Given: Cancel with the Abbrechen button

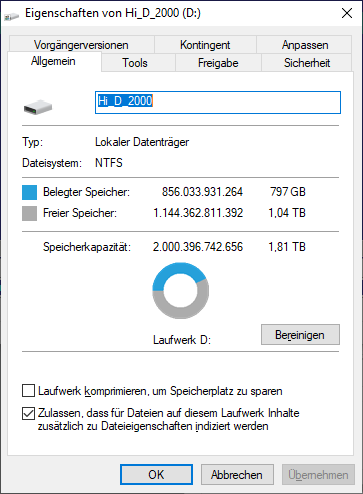Looking at the screenshot, I should coord(237,474).
